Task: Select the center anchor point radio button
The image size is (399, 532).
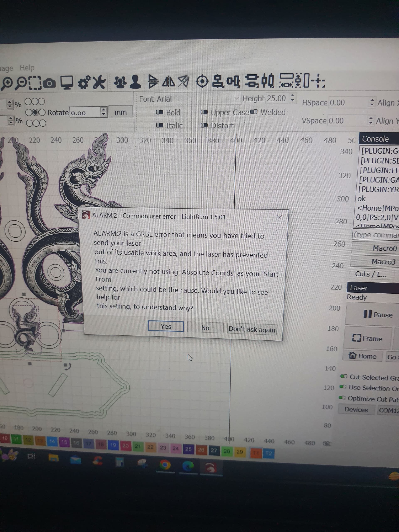Action: point(35,112)
